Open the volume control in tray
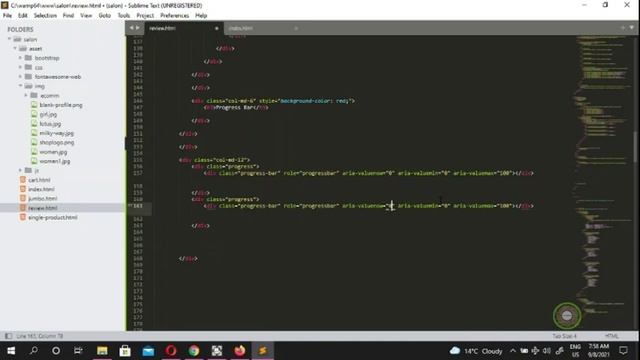640x360 pixels. tap(547, 351)
